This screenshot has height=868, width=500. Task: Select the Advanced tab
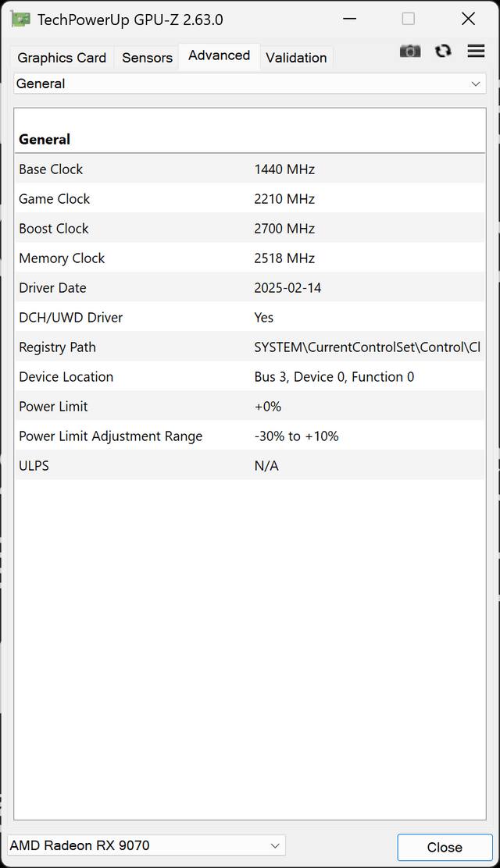click(219, 56)
